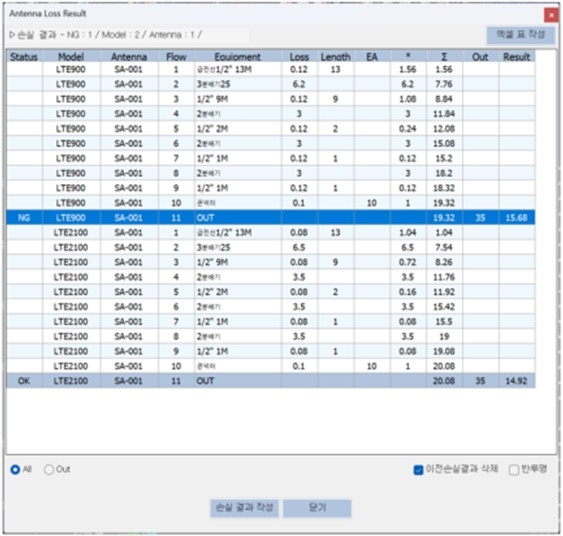Click the Flow column header
Viewport: 563px width, 536px height.
pyautogui.click(x=176, y=57)
